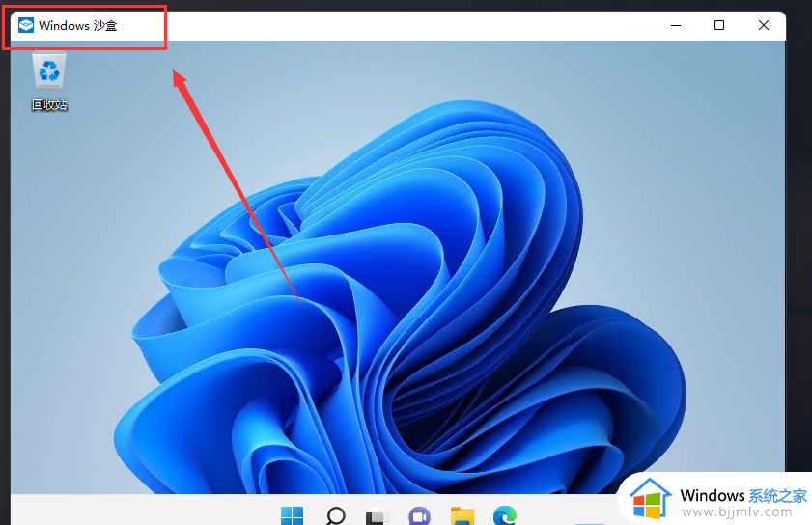Open File Explorer from sandbox taskbar

(462, 515)
